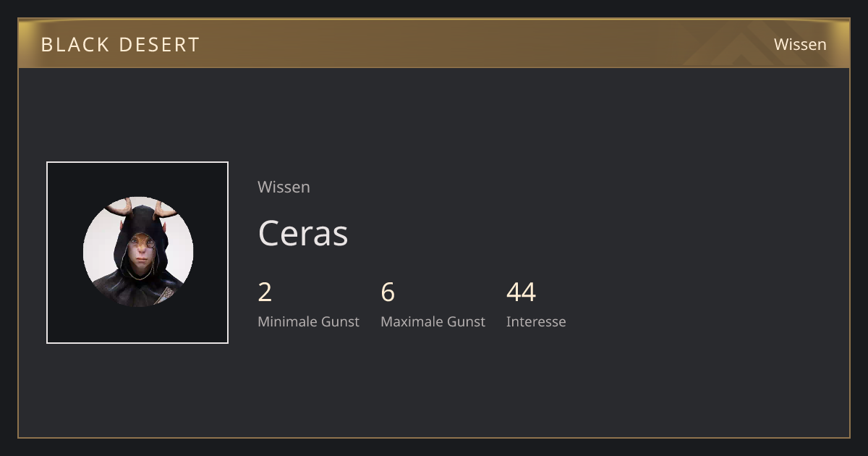Select the Interesse label
Screen dimensions: 868x456
pos(536,321)
